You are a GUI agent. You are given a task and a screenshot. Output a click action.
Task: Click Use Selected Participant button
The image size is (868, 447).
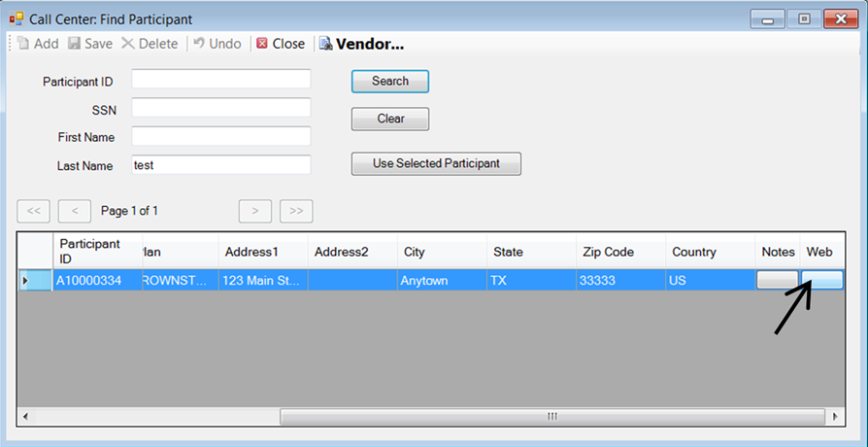(x=436, y=163)
